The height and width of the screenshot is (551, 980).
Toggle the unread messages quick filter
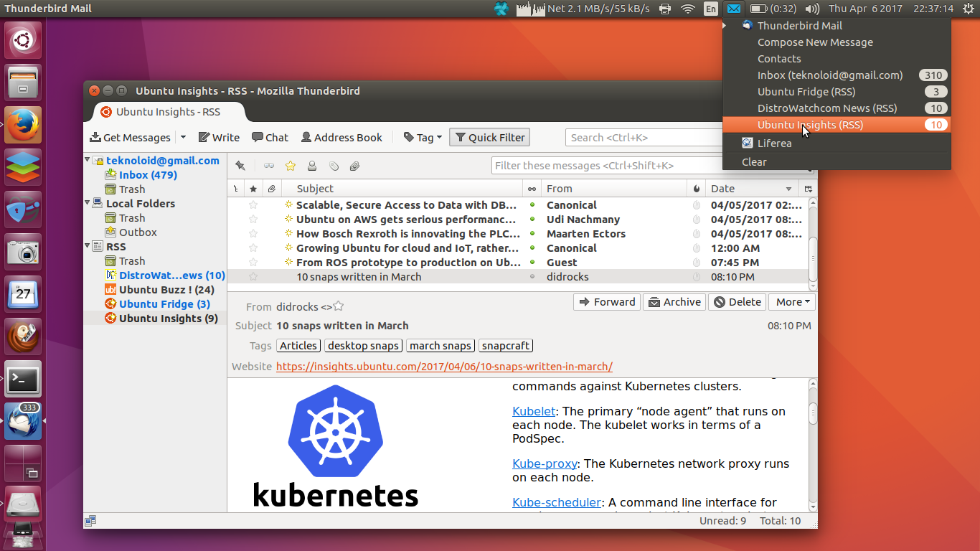pyautogui.click(x=268, y=166)
